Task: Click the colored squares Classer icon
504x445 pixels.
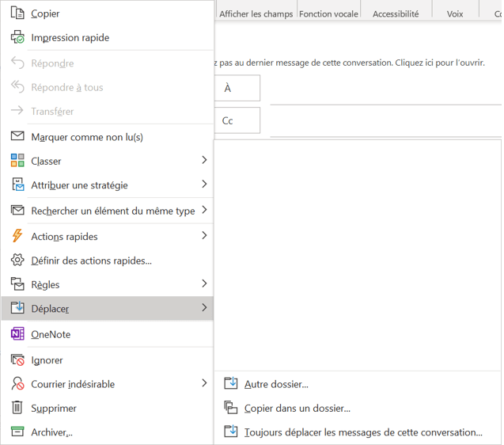Action: click(17, 160)
